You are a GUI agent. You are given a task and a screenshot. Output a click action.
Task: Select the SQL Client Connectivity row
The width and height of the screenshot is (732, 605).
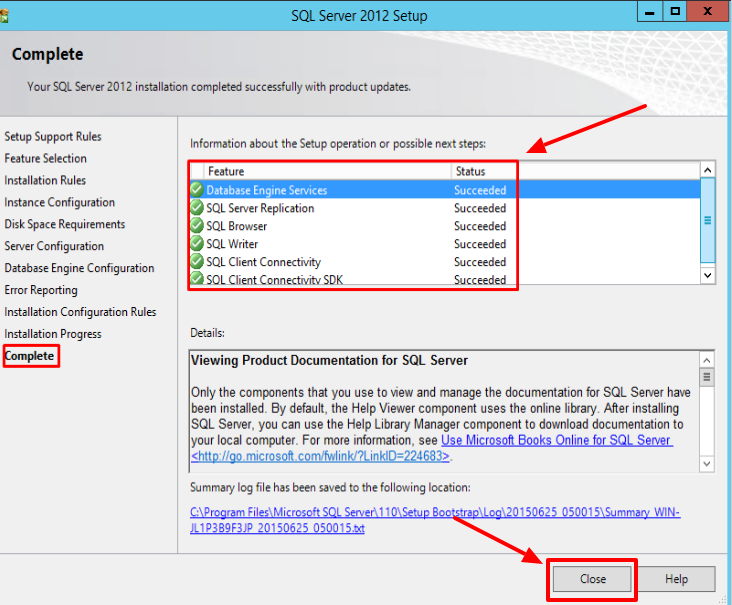tap(445, 261)
